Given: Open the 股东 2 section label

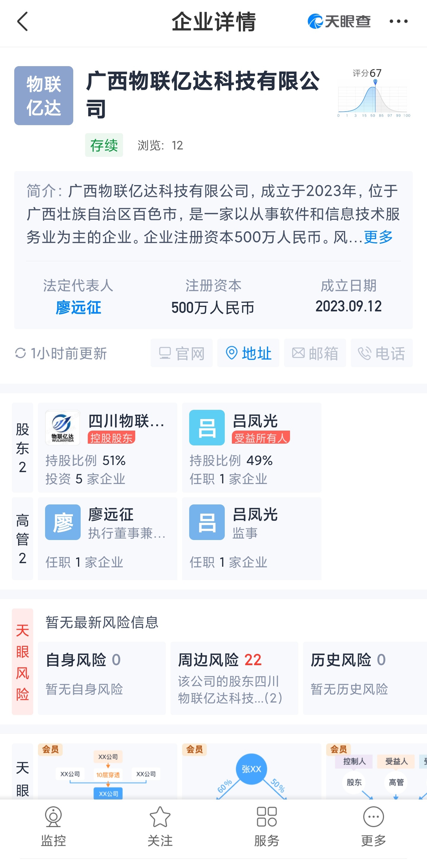Looking at the screenshot, I should [23, 448].
